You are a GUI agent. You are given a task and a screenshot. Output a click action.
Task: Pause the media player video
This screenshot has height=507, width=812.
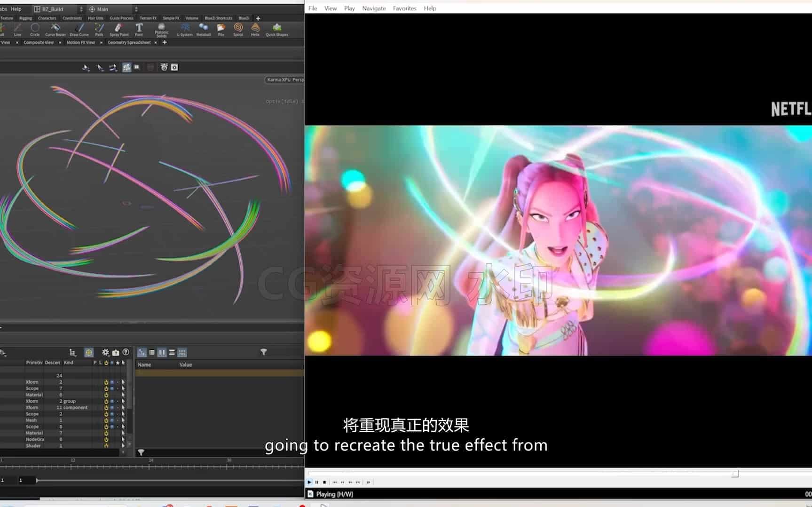tap(317, 482)
